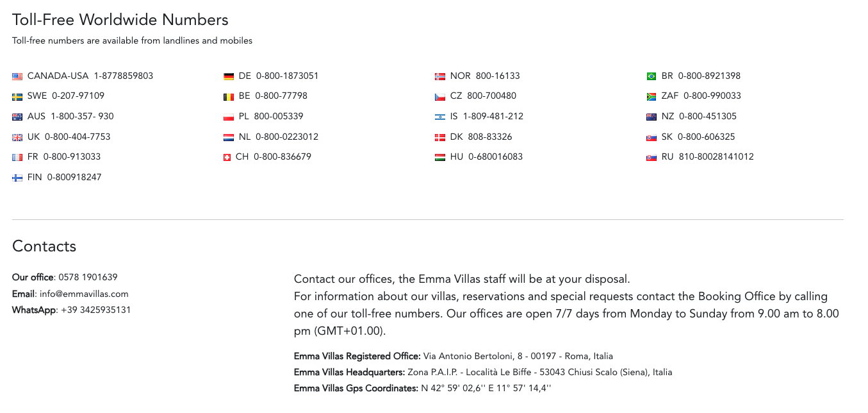Click the Canada-USA flag icon
This screenshot has width=868, height=413.
click(x=17, y=76)
